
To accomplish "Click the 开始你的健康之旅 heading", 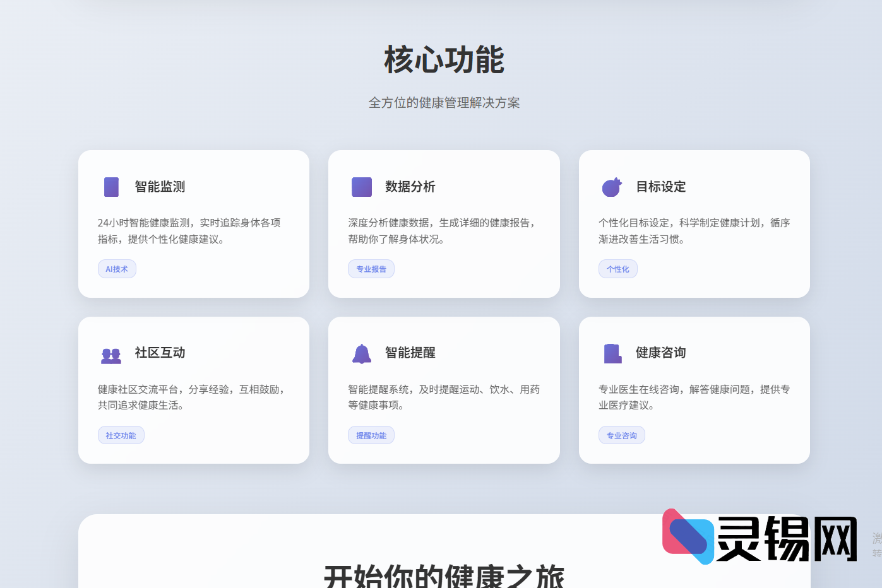I will (x=444, y=575).
